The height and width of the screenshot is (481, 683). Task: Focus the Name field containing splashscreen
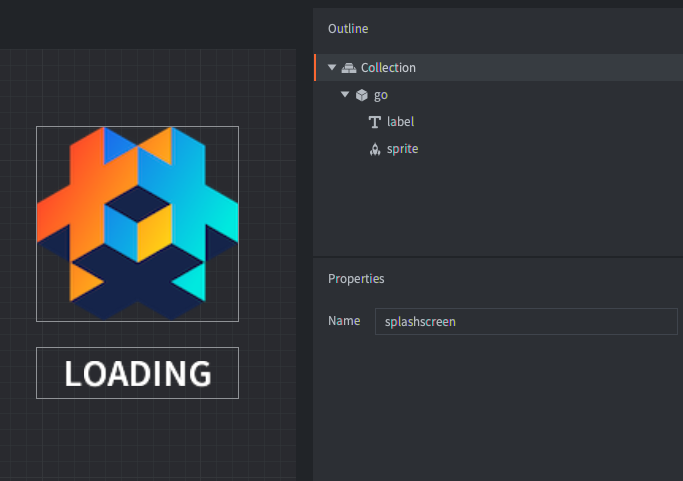(x=526, y=322)
